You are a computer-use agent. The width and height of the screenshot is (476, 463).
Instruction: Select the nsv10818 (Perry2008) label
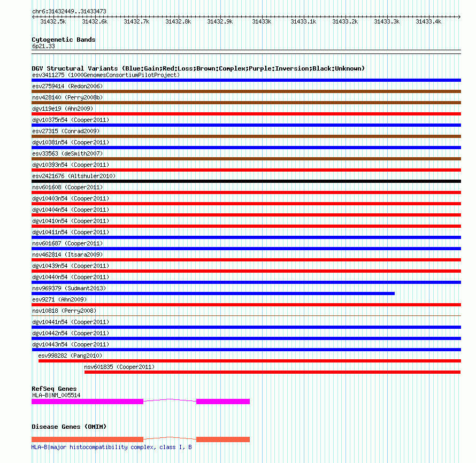64,311
